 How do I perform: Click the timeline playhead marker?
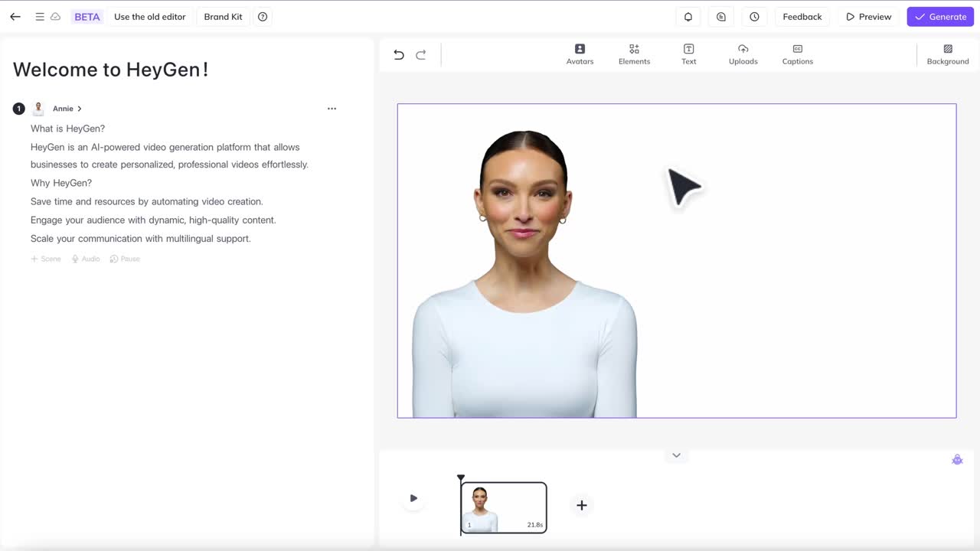pyautogui.click(x=461, y=478)
